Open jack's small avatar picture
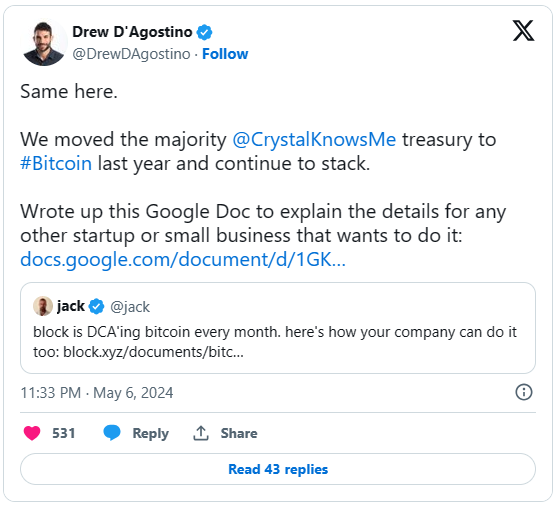Screen dimensions: 557x505 tap(43, 306)
